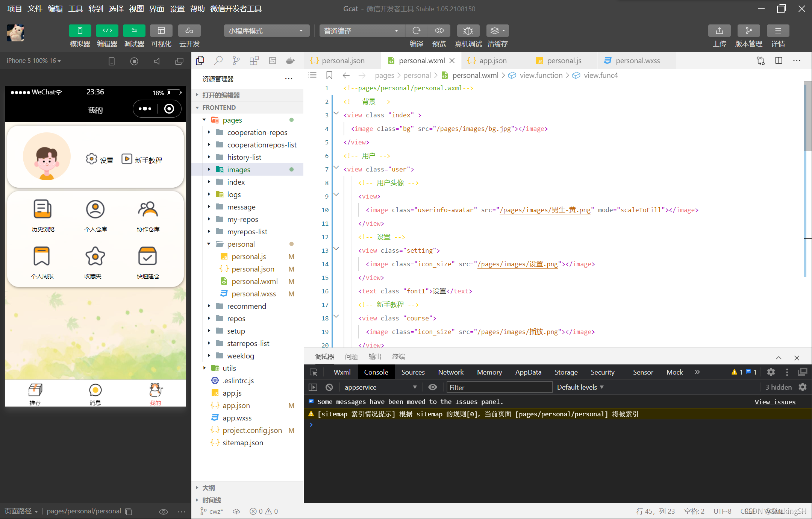This screenshot has height=519, width=812.
Task: Expand the Default levels dropdown
Action: [580, 387]
